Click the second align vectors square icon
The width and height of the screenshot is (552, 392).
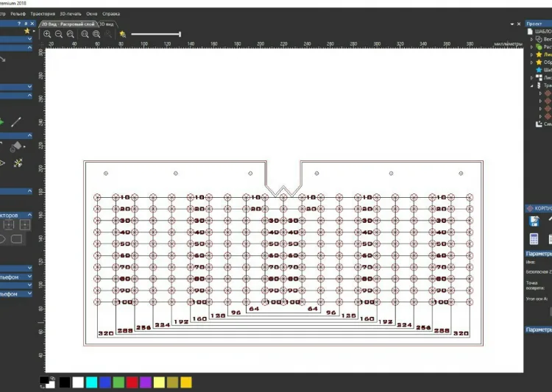pos(24,224)
